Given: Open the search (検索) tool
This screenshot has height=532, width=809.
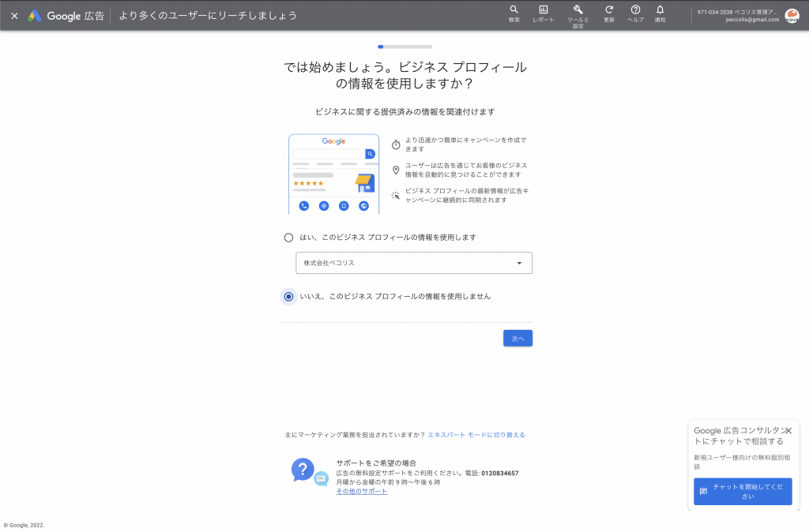Looking at the screenshot, I should pos(514,14).
